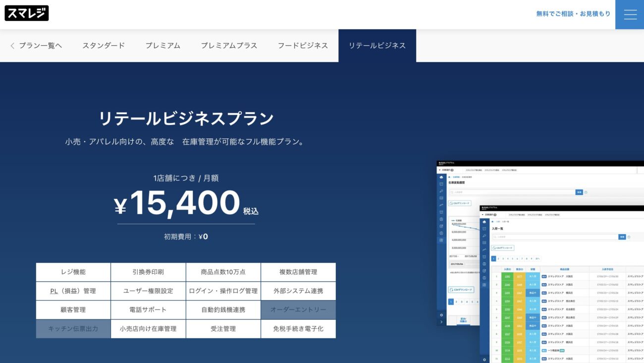
Task: Switch to the プレミアム tab
Action: [x=162, y=46]
